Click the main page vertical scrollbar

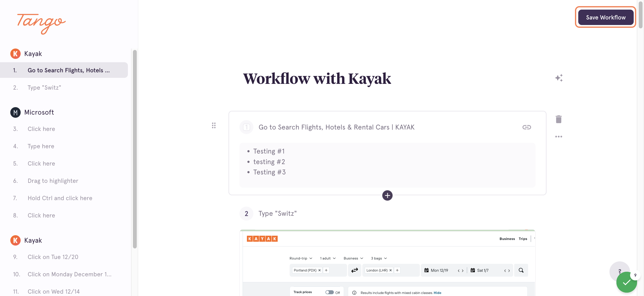point(640,15)
